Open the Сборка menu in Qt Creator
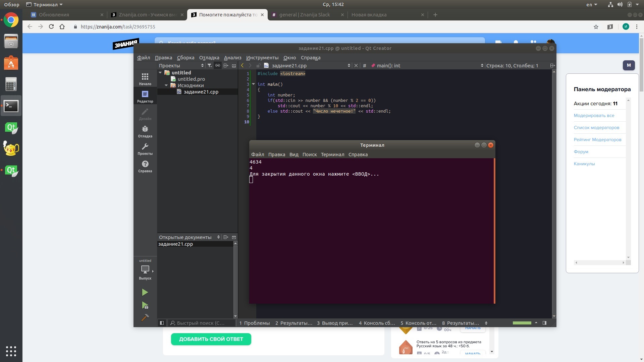This screenshot has height=362, width=644. (x=185, y=58)
